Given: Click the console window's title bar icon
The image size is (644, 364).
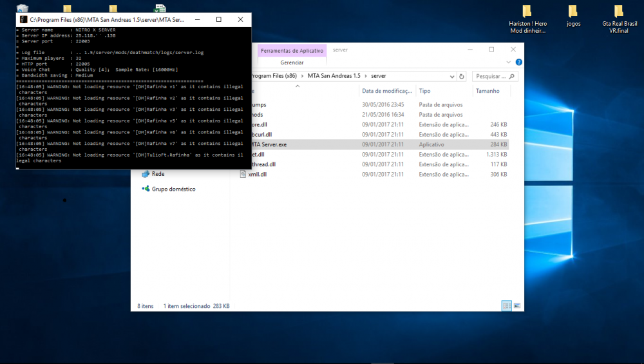Looking at the screenshot, I should click(x=23, y=20).
